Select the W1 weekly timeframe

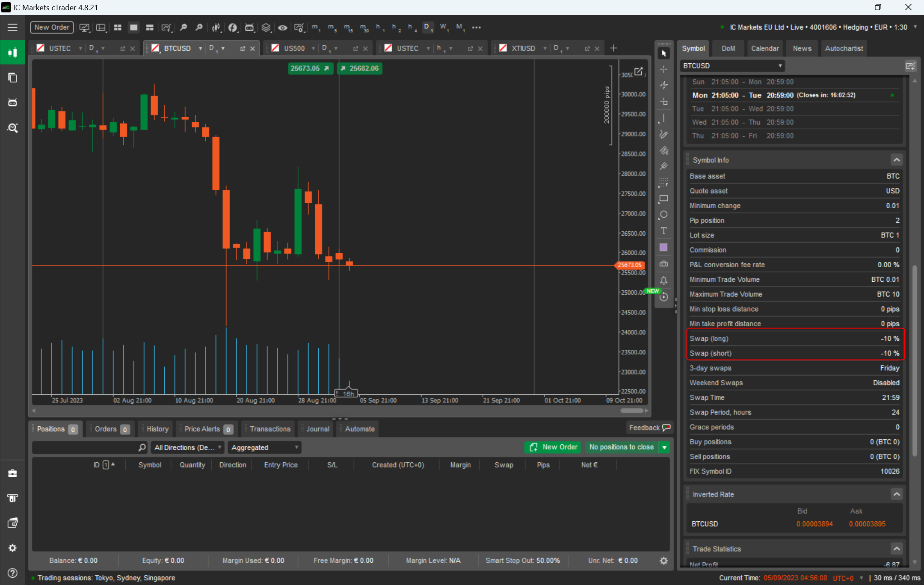tap(444, 27)
